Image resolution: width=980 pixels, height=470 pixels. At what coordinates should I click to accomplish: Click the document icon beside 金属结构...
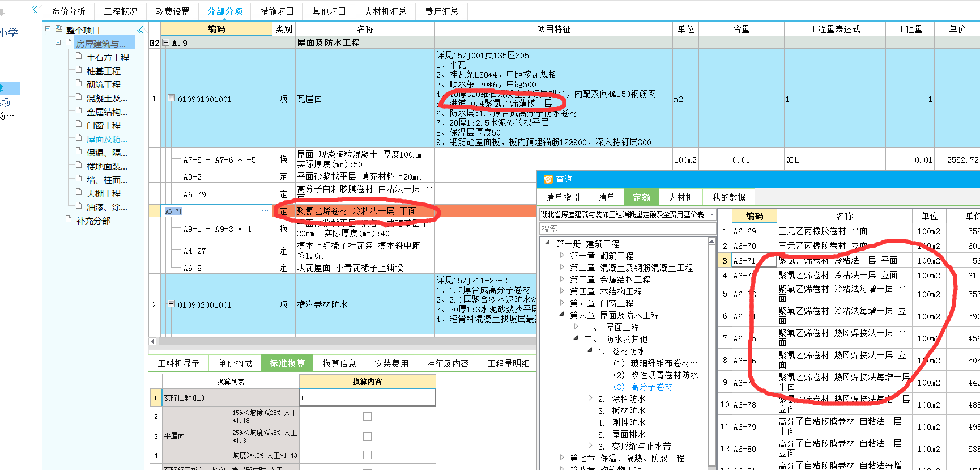pyautogui.click(x=79, y=110)
